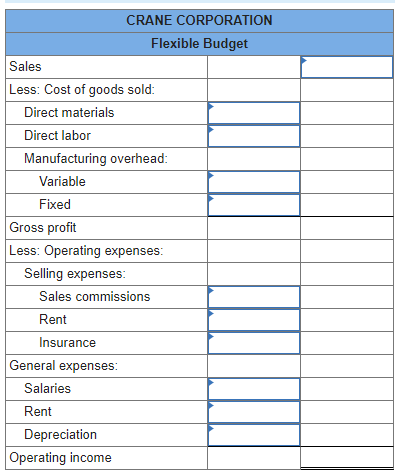Click the Variable overhead input field

tap(254, 182)
